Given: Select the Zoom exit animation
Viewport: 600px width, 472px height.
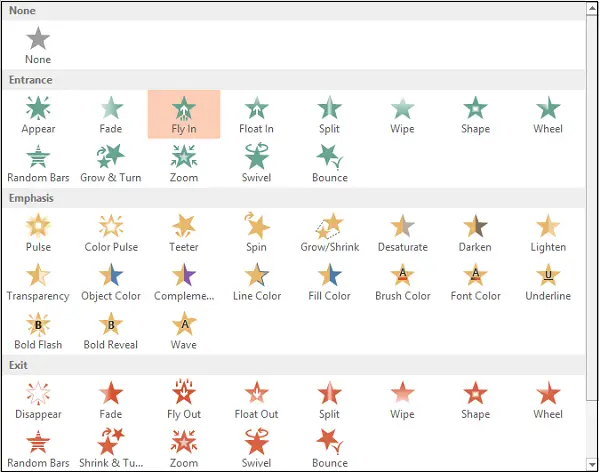Looking at the screenshot, I should coord(184,449).
